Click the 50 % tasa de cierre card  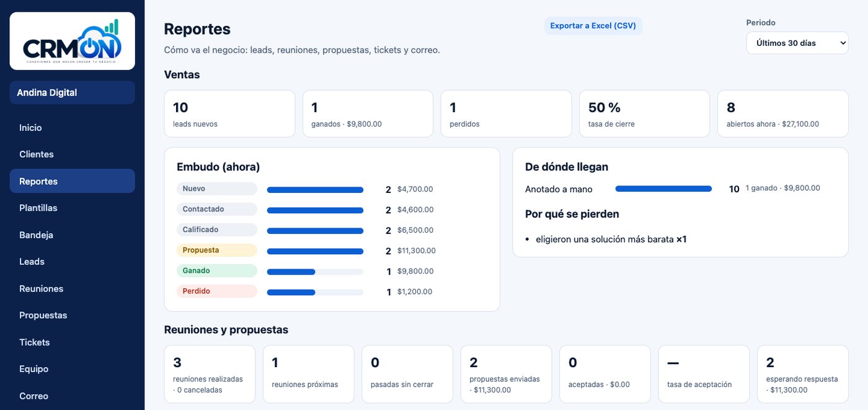(x=645, y=114)
